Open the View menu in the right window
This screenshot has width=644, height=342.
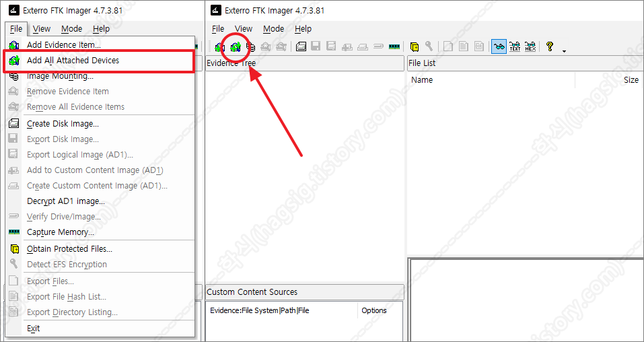[x=244, y=29]
